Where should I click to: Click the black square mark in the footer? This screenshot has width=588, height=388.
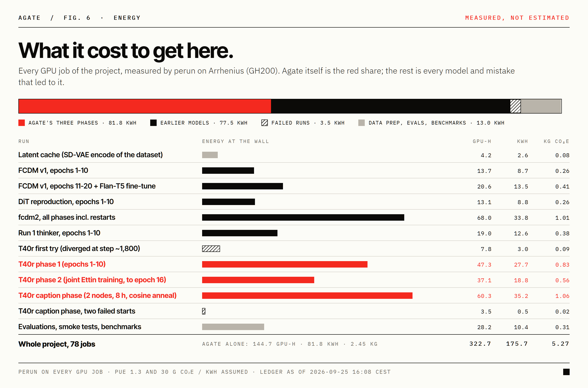[x=566, y=372]
